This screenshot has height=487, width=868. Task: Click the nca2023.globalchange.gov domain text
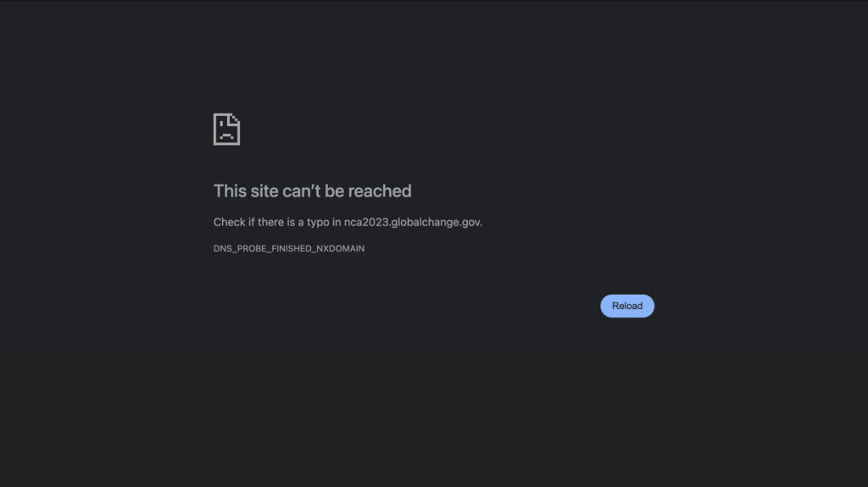point(413,223)
